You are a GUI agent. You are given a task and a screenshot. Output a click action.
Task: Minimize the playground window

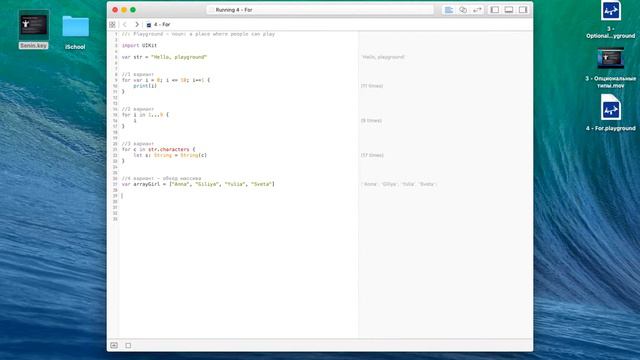point(124,10)
